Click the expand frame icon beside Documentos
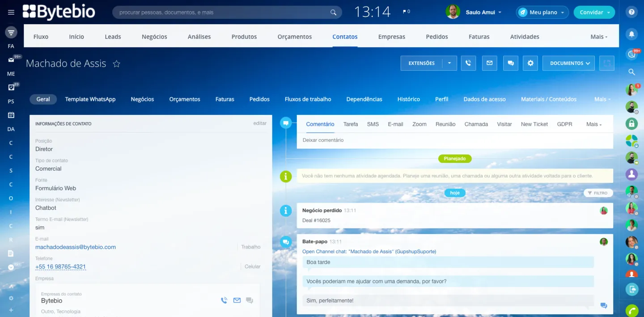 click(607, 63)
